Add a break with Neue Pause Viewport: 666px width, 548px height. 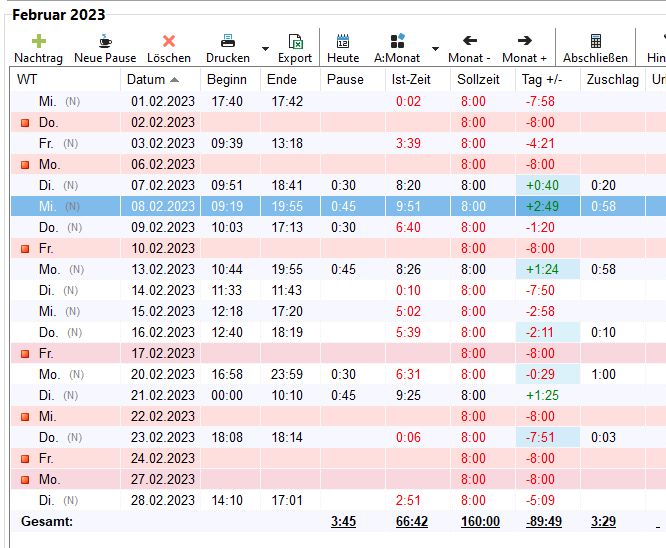tap(105, 42)
